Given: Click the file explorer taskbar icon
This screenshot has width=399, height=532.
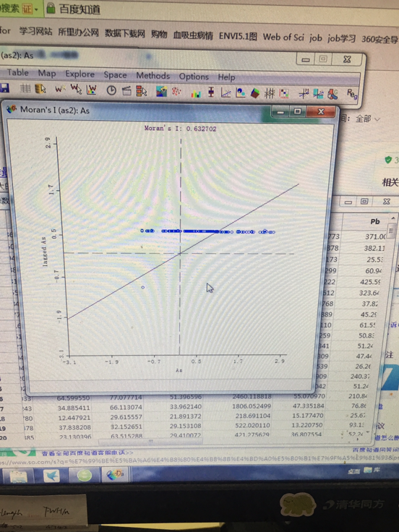Looking at the screenshot, I should 19,476.
